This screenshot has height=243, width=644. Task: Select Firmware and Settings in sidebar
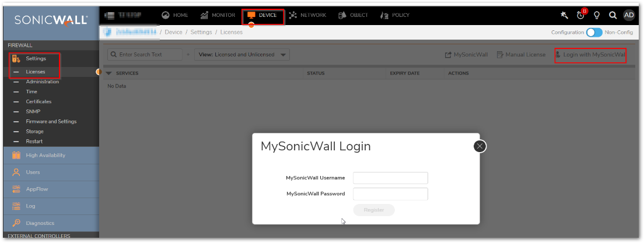[x=51, y=122]
